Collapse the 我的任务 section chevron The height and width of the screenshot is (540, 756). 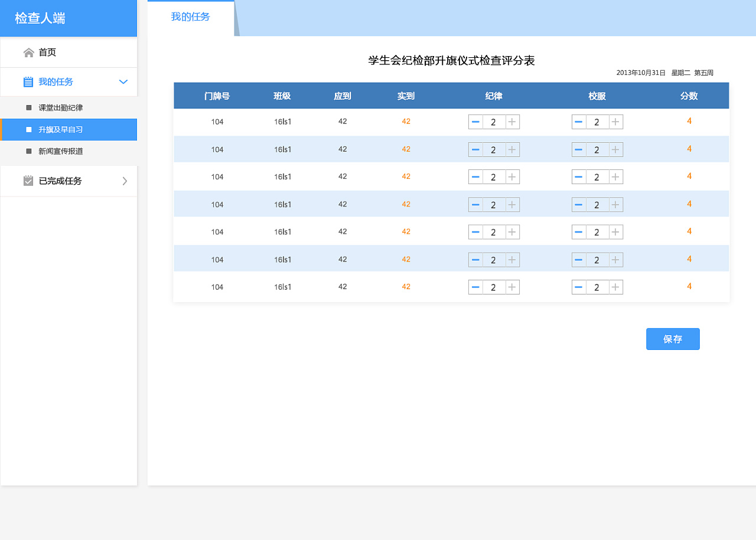pos(123,82)
